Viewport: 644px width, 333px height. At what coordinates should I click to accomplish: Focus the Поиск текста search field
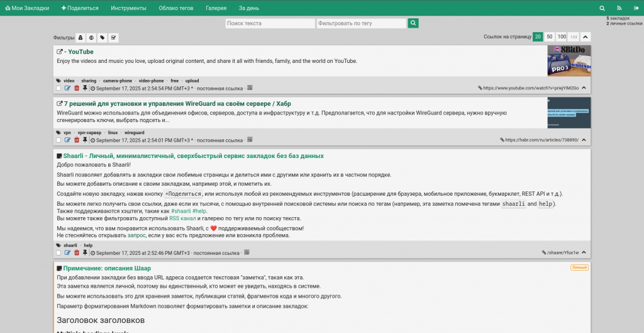click(270, 23)
